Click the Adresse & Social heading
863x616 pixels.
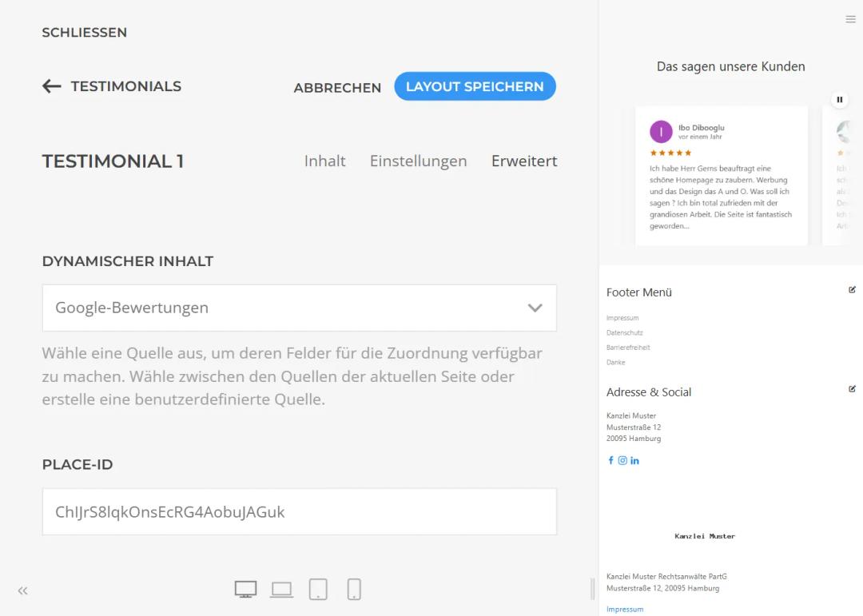tap(648, 392)
